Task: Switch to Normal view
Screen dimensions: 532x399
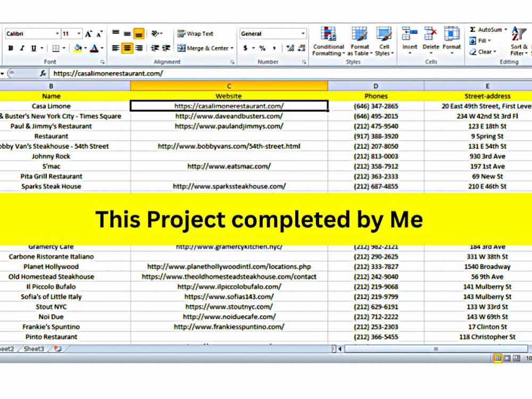Action: coord(497,358)
